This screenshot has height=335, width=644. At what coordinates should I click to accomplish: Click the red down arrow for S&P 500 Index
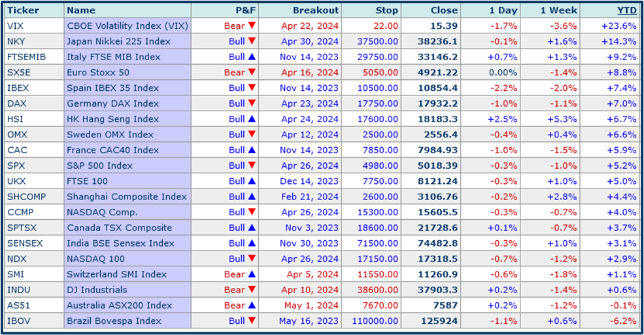click(x=252, y=166)
